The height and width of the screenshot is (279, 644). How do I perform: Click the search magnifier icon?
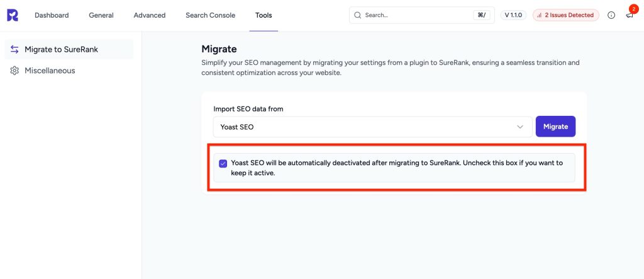357,15
